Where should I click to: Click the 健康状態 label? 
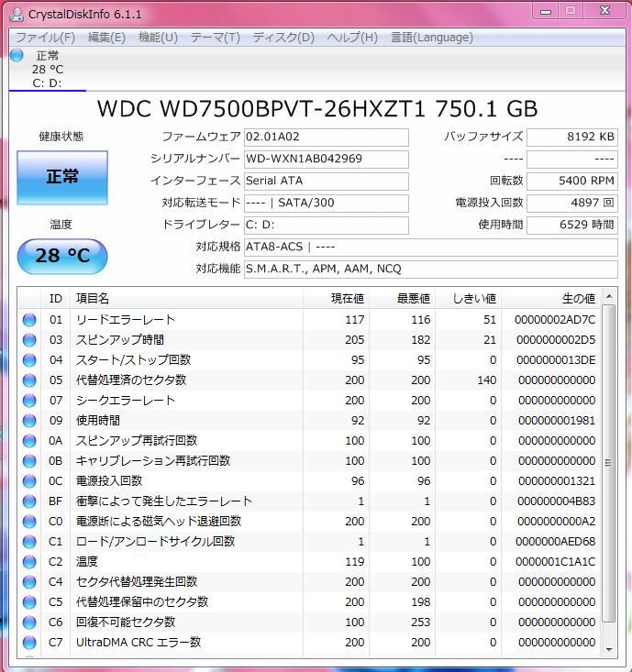point(61,137)
